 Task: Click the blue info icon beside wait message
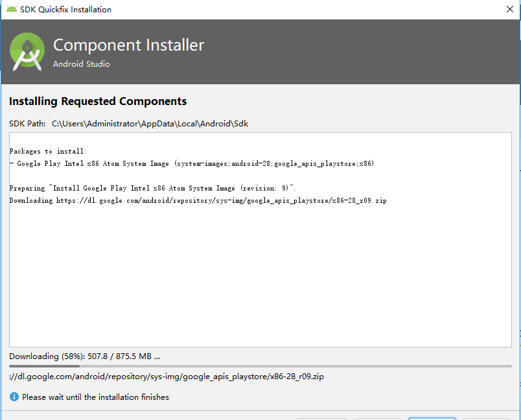(x=14, y=397)
